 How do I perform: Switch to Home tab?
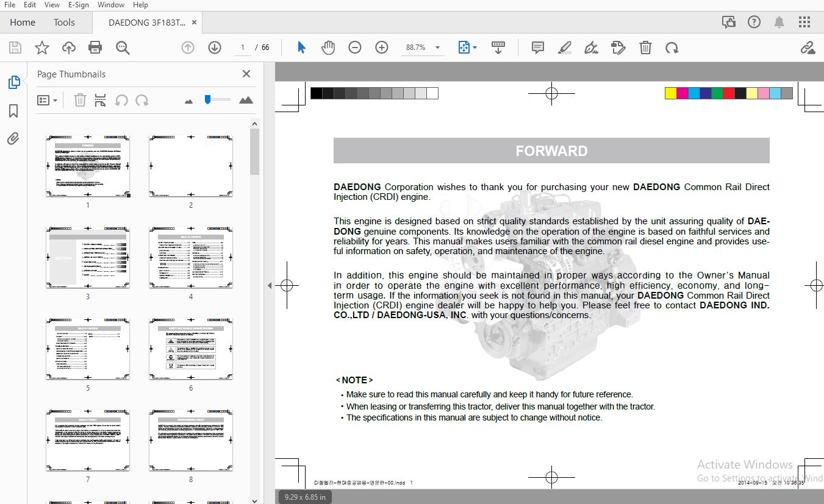[23, 22]
